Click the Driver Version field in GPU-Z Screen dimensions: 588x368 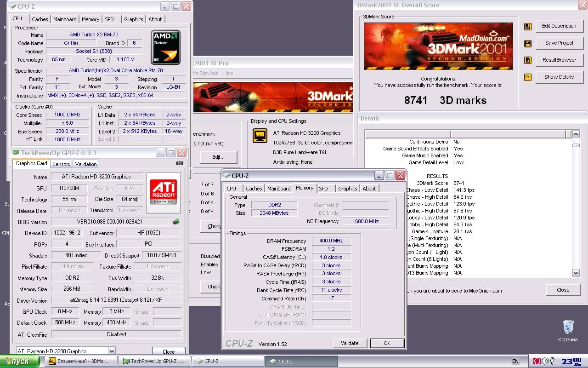[116, 300]
